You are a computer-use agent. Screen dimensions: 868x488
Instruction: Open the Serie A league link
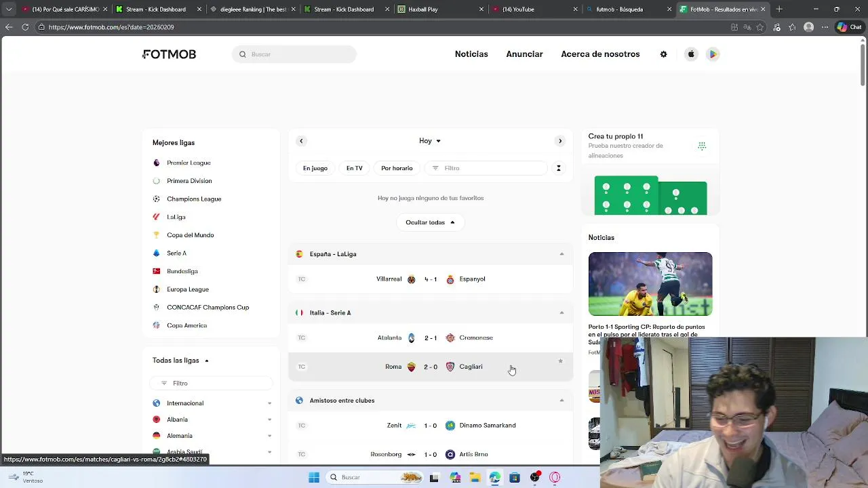point(176,253)
